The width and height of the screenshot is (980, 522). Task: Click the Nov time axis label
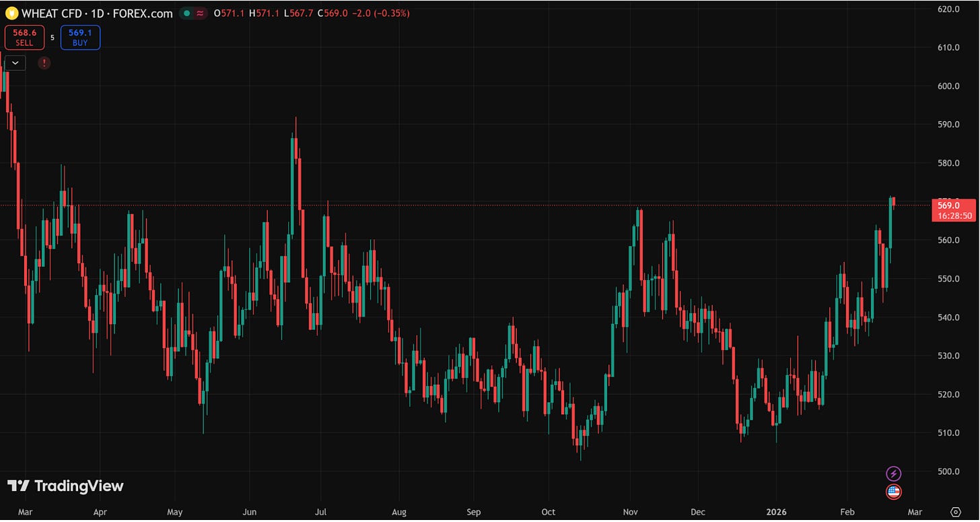click(631, 512)
